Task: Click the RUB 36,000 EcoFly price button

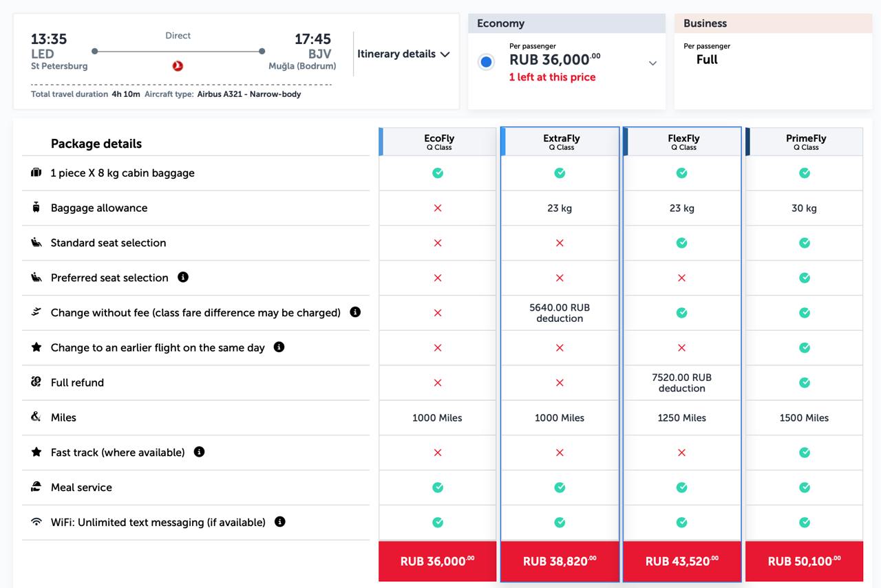Action: (438, 561)
